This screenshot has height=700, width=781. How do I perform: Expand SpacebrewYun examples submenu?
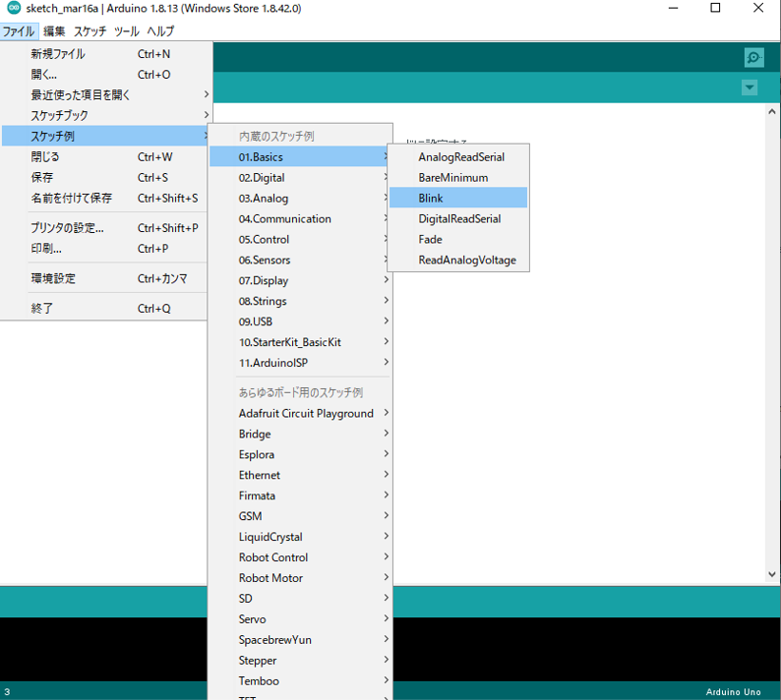click(300, 639)
